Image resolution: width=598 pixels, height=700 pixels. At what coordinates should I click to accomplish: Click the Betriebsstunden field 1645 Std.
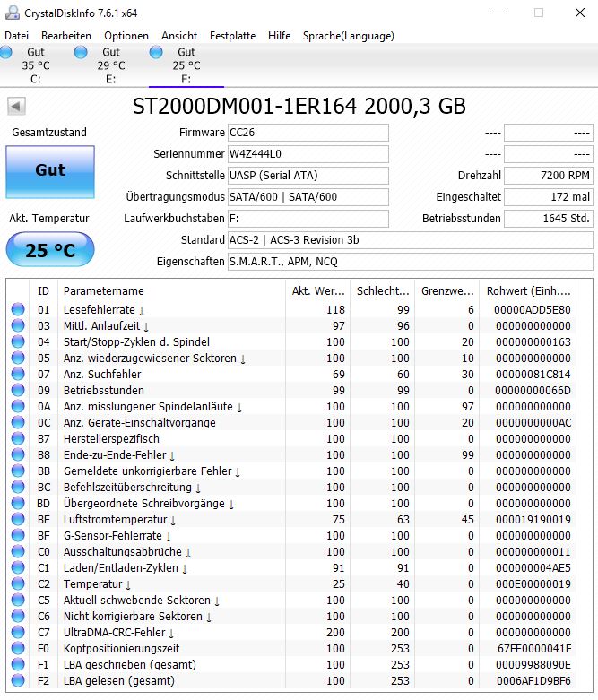549,219
